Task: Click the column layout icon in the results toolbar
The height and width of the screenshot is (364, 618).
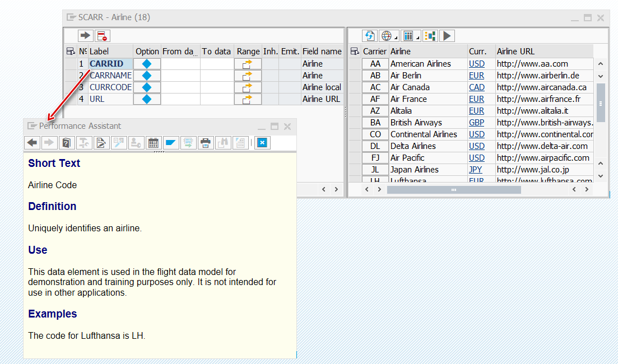Action: pyautogui.click(x=408, y=36)
